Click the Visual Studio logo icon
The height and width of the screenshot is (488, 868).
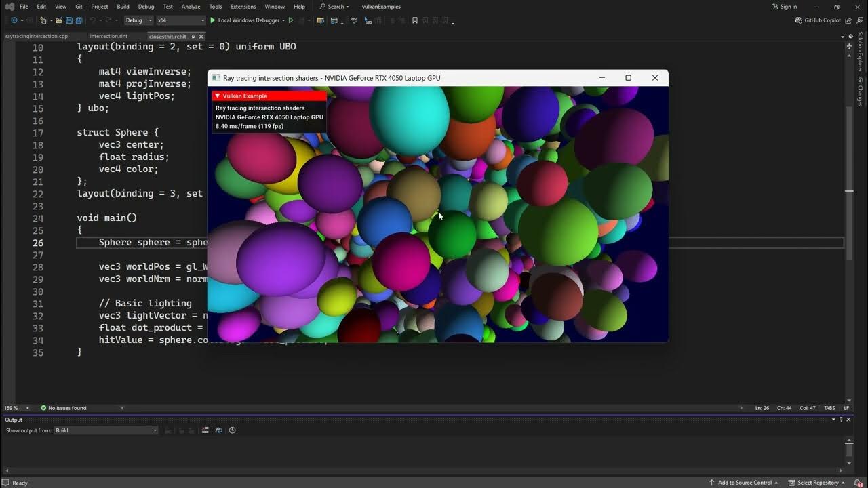coord(9,7)
